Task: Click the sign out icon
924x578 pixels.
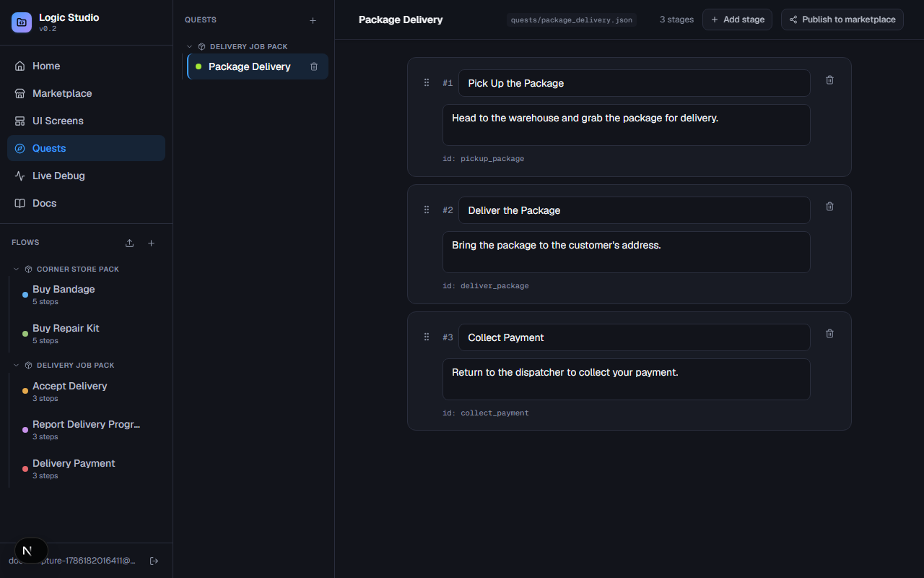Action: [x=154, y=561]
